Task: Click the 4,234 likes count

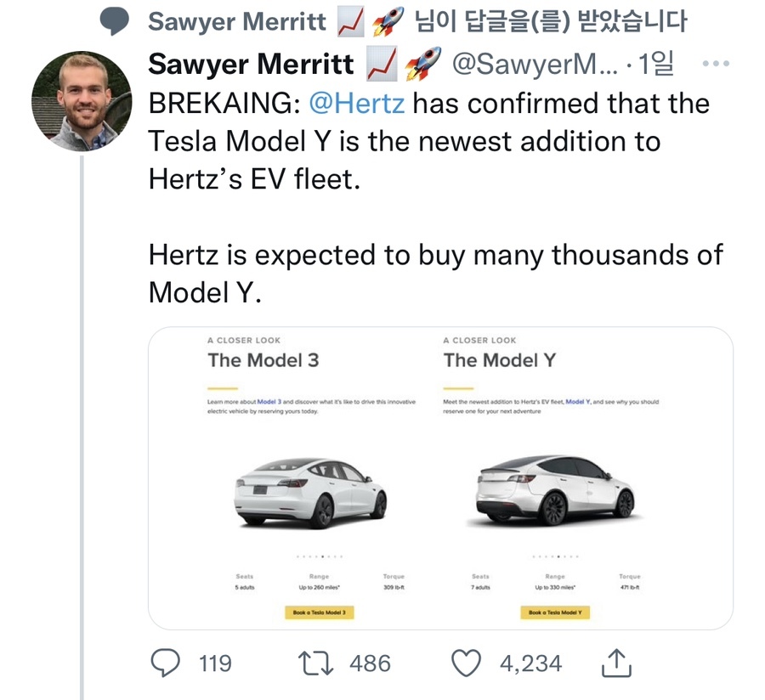Action: 530,663
